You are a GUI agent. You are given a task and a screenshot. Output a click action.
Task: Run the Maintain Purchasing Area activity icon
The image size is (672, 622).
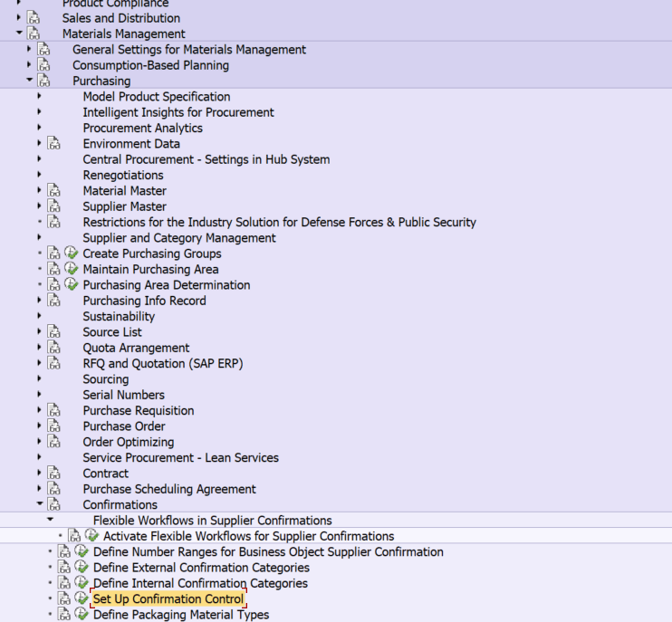click(72, 269)
